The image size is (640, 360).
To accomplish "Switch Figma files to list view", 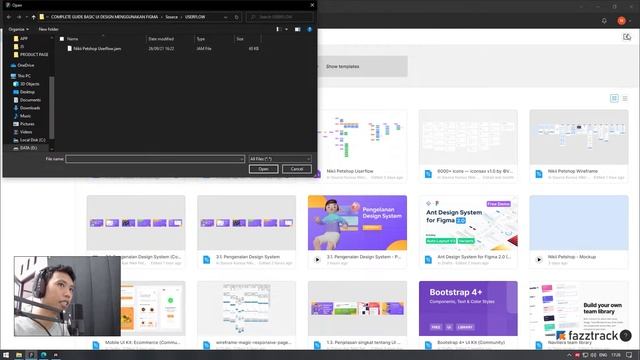I will 625,98.
